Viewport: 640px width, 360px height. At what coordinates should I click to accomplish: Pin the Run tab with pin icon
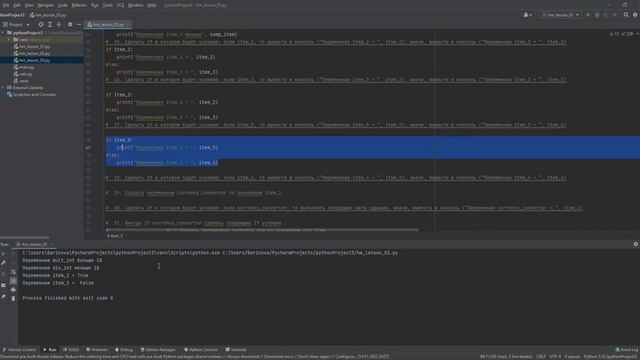[4, 298]
